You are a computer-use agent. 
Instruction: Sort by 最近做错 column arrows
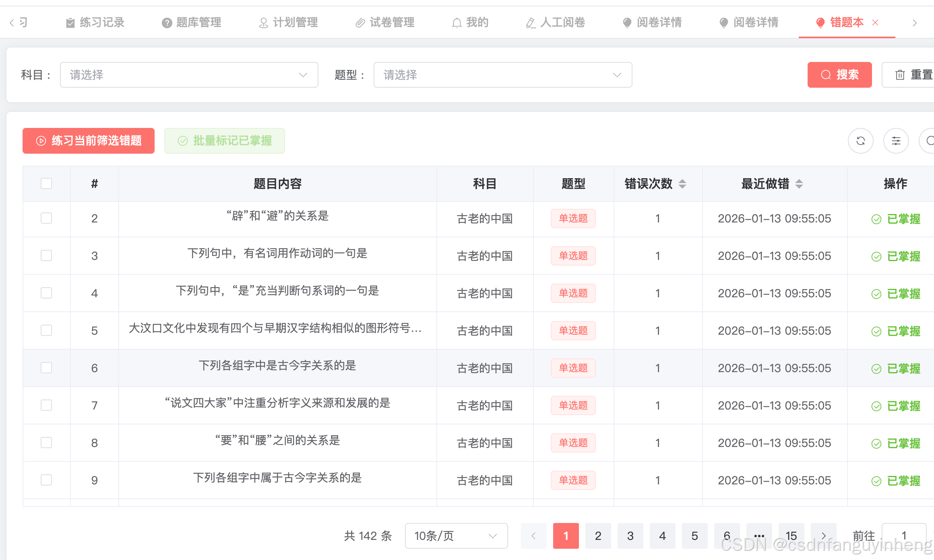click(x=799, y=184)
